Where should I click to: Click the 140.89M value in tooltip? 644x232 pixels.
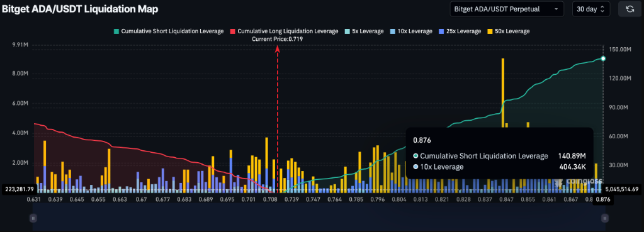572,156
